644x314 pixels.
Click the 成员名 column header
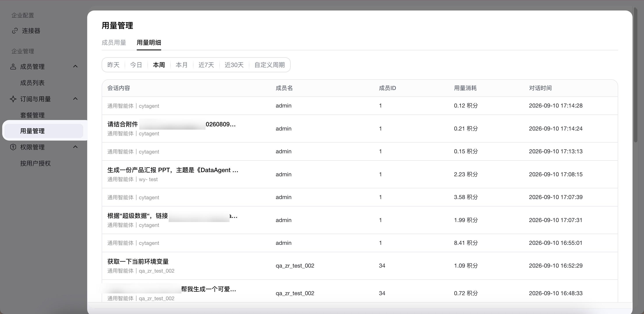284,88
